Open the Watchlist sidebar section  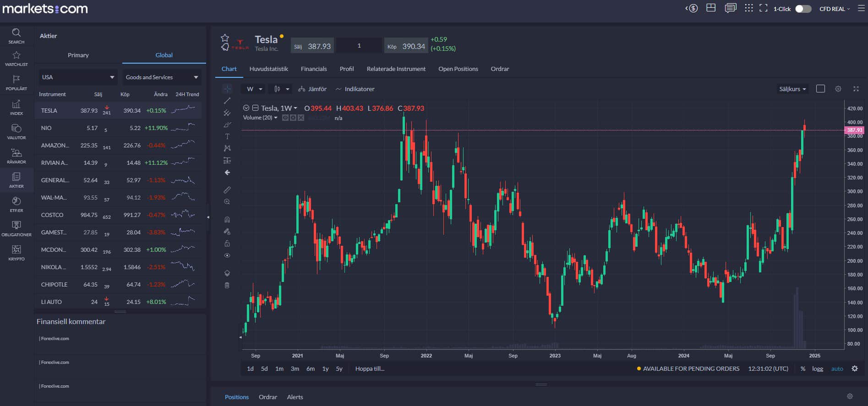click(16, 59)
